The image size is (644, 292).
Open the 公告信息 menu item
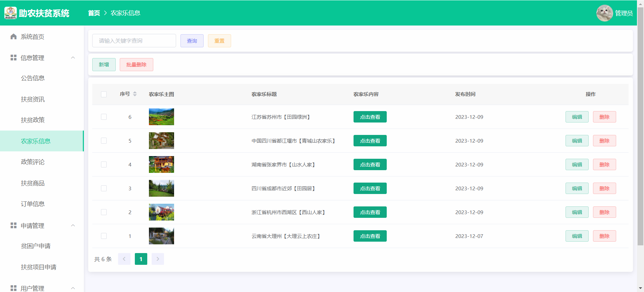tap(42, 78)
